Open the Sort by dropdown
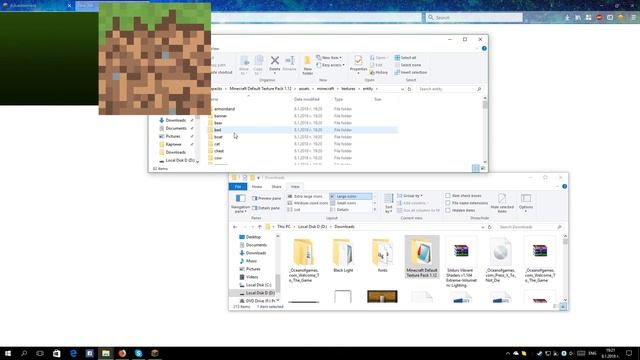This screenshot has width=640, height=360. pos(389,203)
